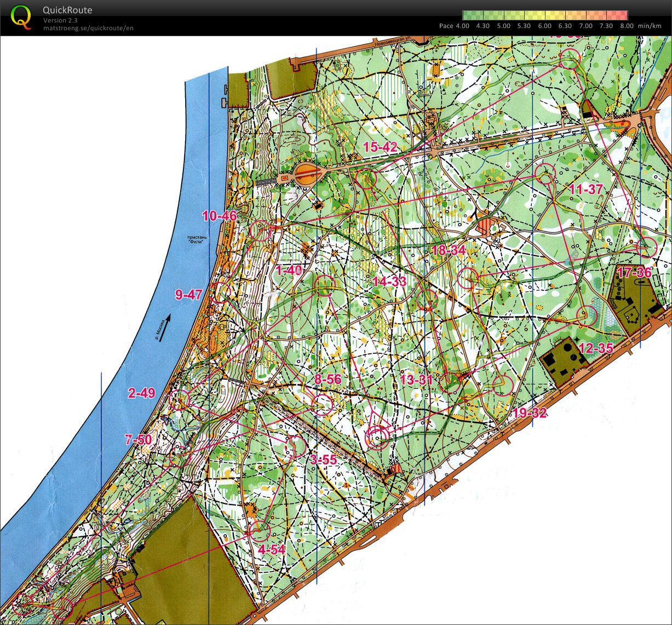Select the 19-32 control label
The image size is (672, 625).
coord(530,413)
